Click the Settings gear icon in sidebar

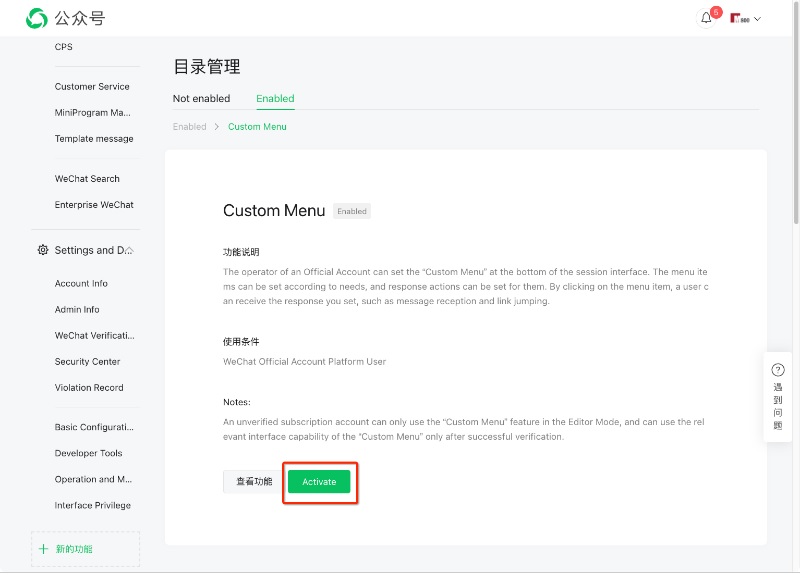(42, 250)
